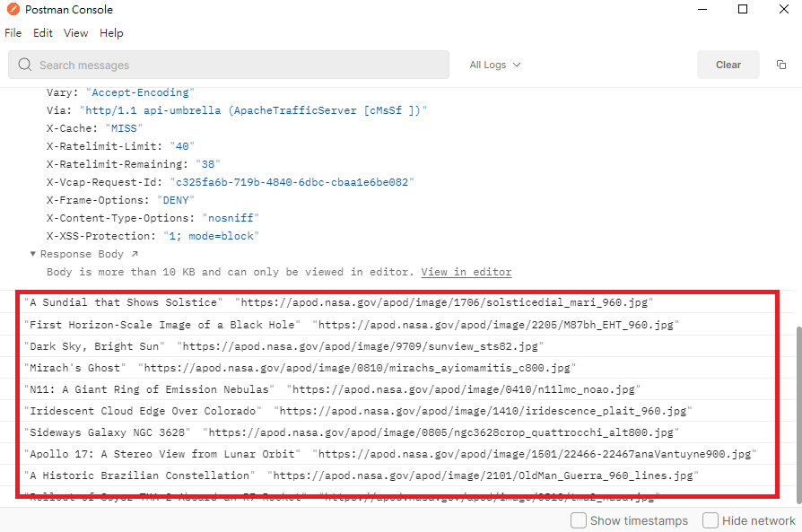The height and width of the screenshot is (532, 802).
Task: Click the X-Ratelimit-Limit value "40"
Action: (x=182, y=146)
